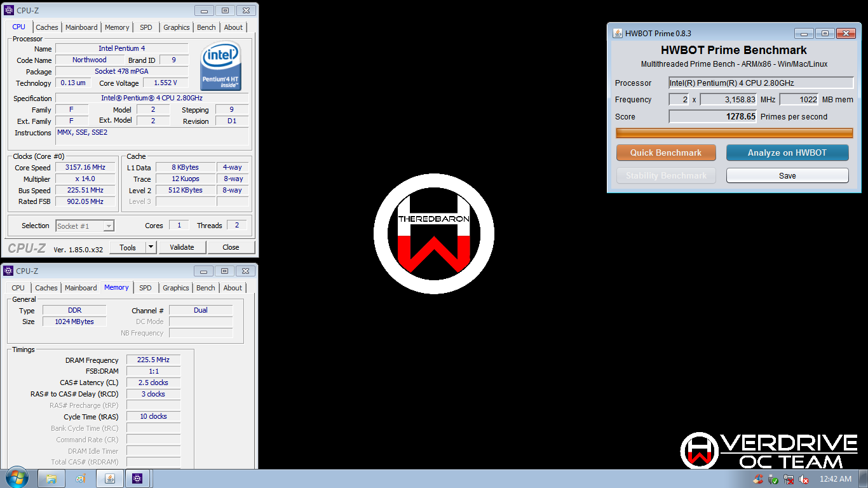Open Graphics tab in CPU-Z processor window
Image resolution: width=868 pixels, height=488 pixels.
click(x=177, y=27)
